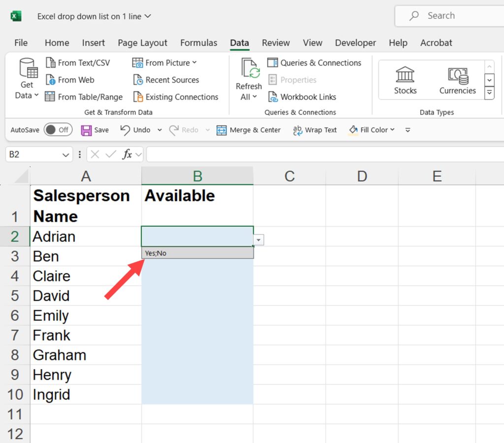The image size is (504, 443).
Task: Click Wrap Text
Action: [315, 130]
